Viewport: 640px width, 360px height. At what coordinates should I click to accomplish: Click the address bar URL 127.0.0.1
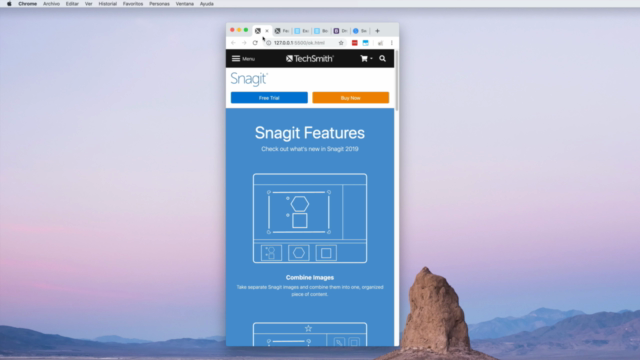pos(299,43)
